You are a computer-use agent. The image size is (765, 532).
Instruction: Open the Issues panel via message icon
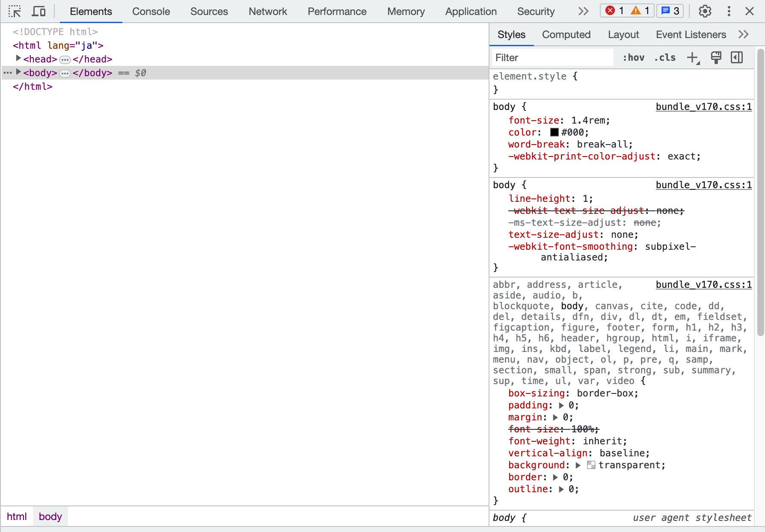pyautogui.click(x=670, y=11)
